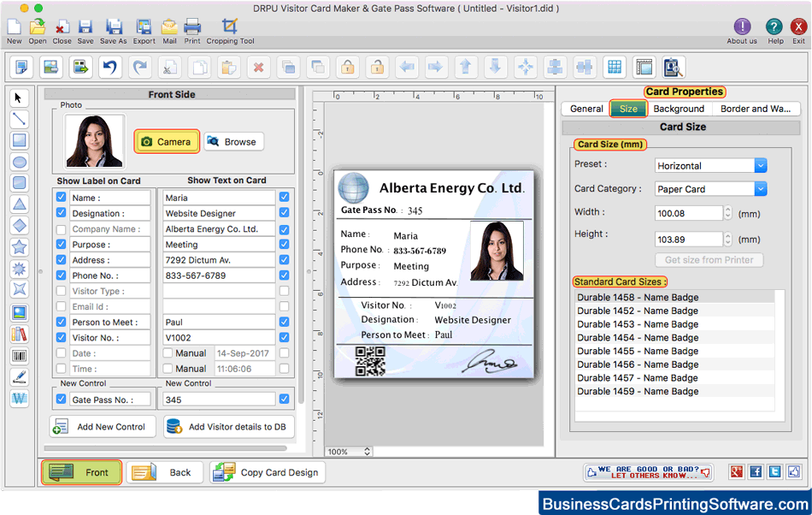Click the Copy Card Design button
Image resolution: width=812 pixels, height=515 pixels.
(268, 472)
